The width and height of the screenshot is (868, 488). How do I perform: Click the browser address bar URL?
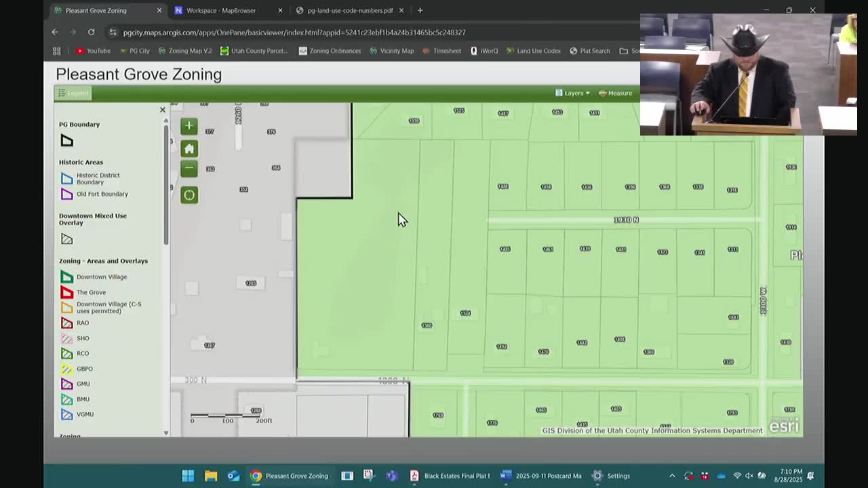(x=294, y=33)
